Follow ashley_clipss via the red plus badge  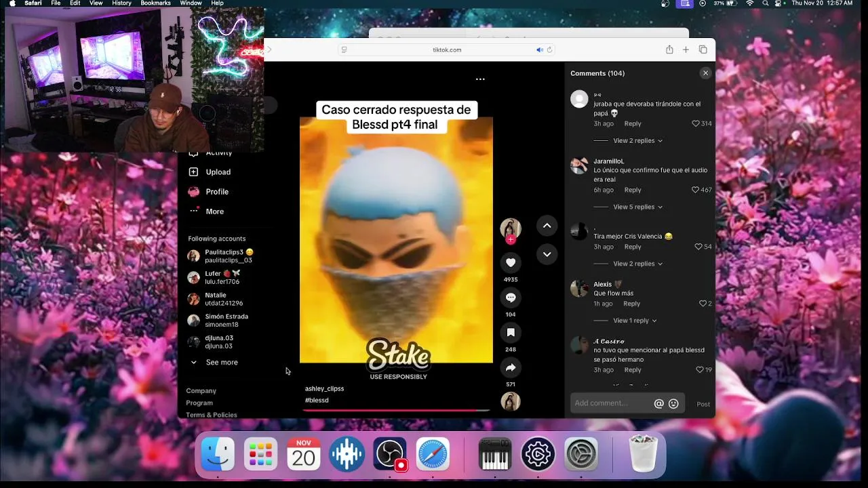pyautogui.click(x=511, y=239)
